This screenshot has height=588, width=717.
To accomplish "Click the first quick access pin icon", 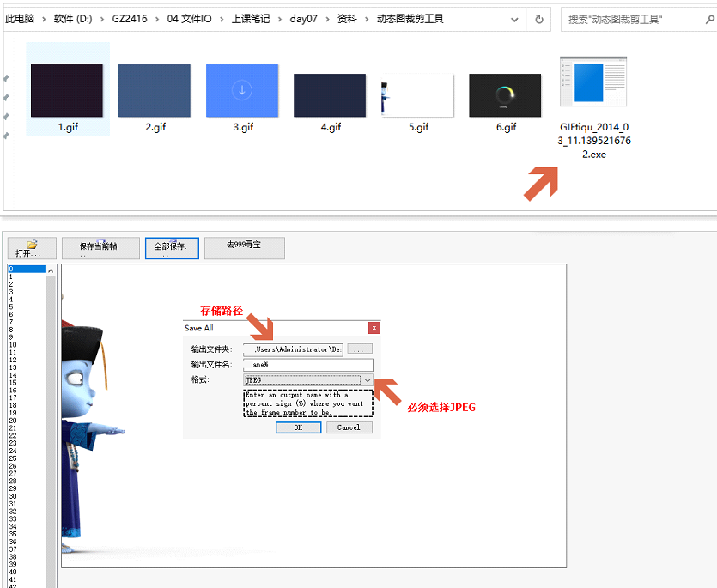I will 6,79.
